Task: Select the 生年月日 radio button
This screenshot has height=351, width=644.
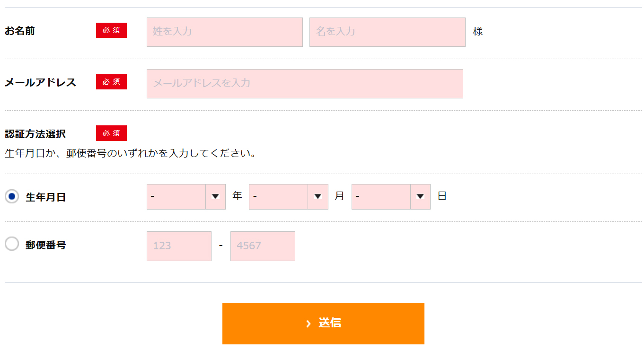Action: point(12,196)
